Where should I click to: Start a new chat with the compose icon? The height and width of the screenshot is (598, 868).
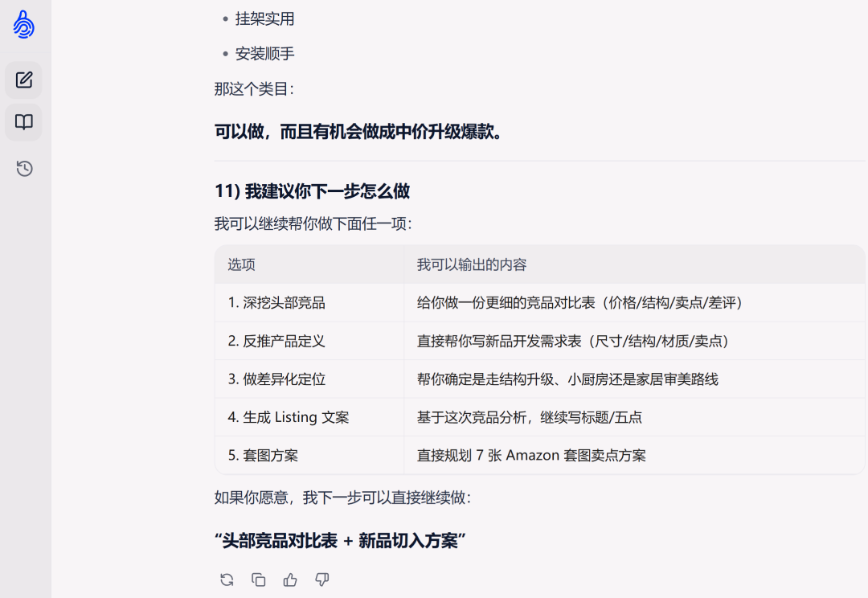[x=24, y=80]
